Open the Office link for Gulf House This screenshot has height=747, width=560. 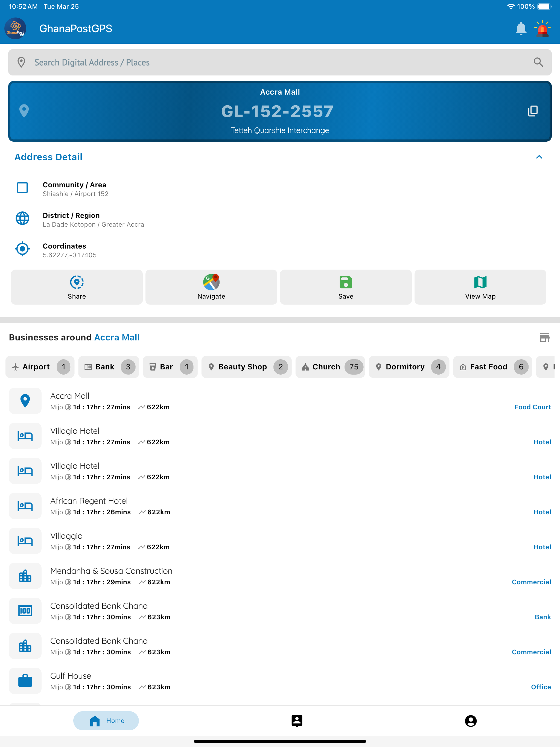coord(541,687)
